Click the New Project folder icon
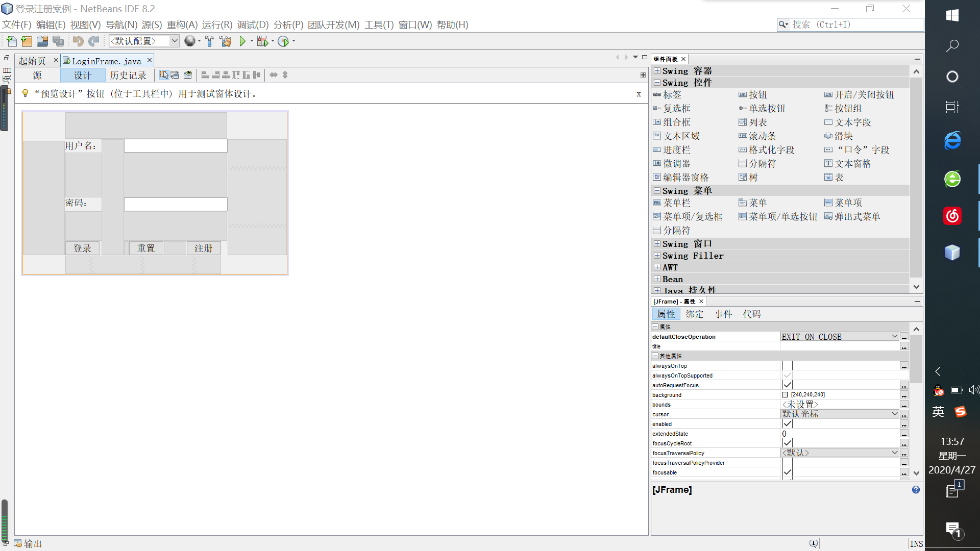 pyautogui.click(x=27, y=41)
